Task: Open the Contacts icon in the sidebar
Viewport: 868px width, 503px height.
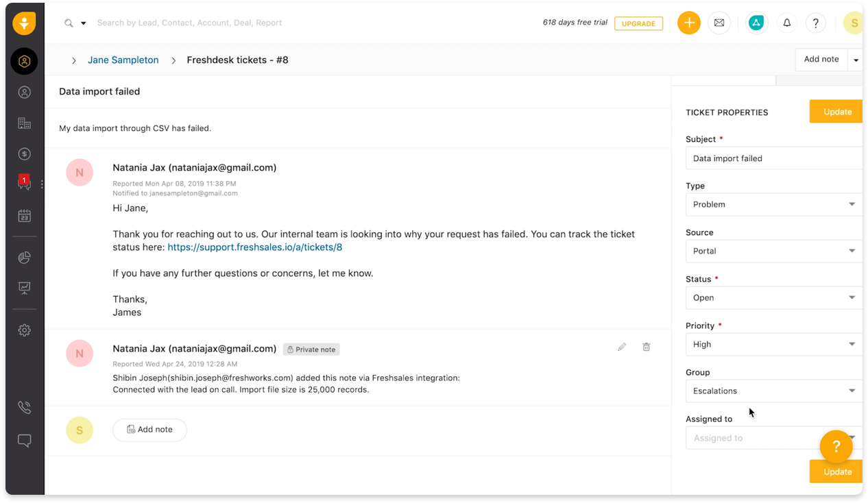Action: (24, 92)
